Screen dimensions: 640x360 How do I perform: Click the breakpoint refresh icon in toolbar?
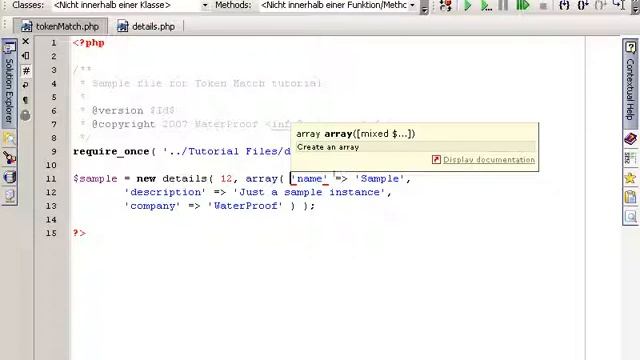(x=446, y=6)
